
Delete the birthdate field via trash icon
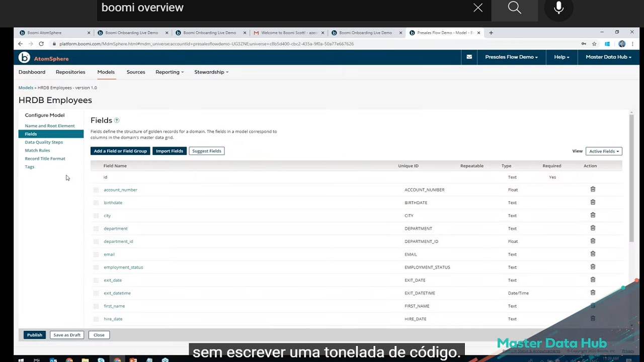(x=593, y=202)
